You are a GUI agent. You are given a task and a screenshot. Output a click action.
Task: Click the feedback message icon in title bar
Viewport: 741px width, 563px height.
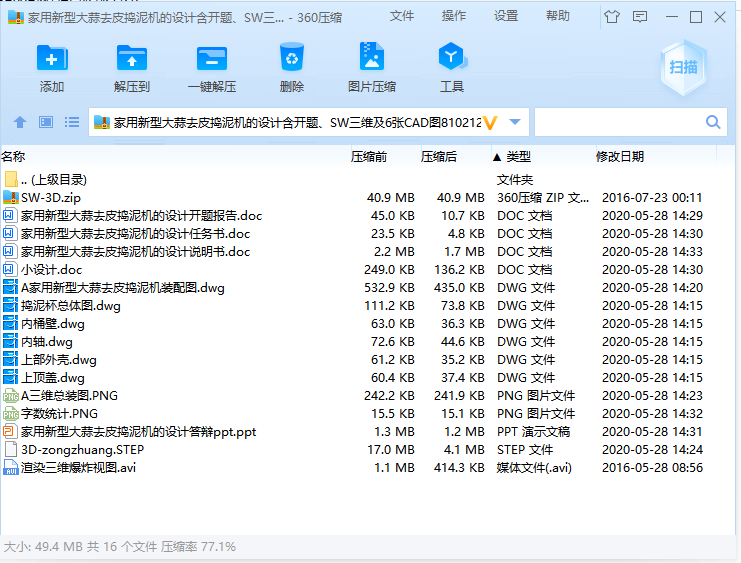(x=640, y=17)
